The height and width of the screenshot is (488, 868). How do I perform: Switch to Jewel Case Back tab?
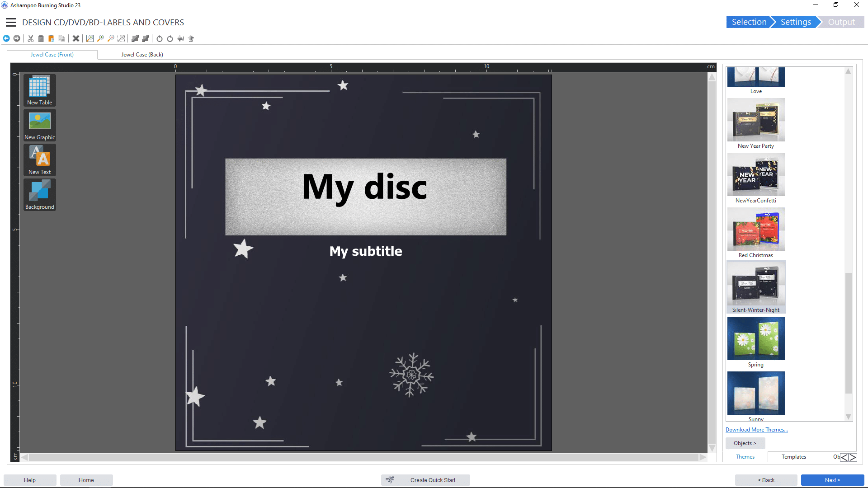[x=142, y=54]
